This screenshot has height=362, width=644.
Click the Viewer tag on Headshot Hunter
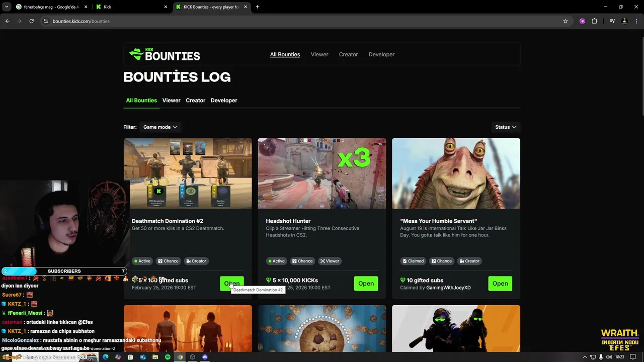330,261
